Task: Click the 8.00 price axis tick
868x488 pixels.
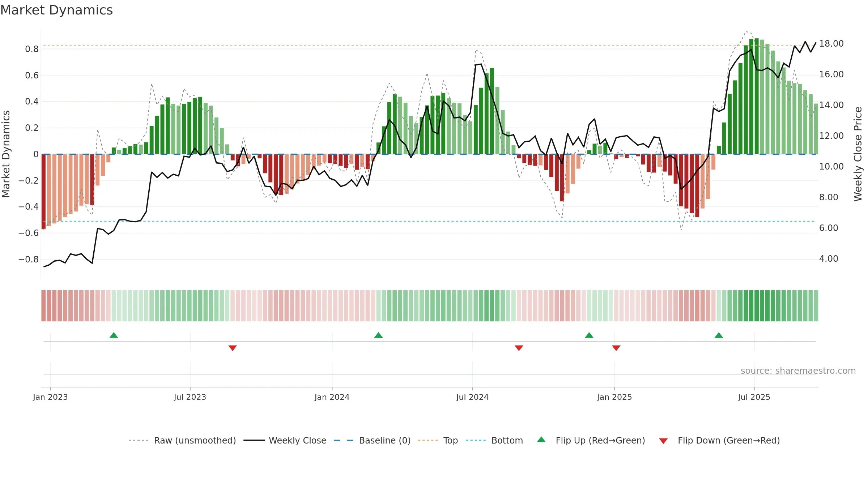Action: [829, 197]
